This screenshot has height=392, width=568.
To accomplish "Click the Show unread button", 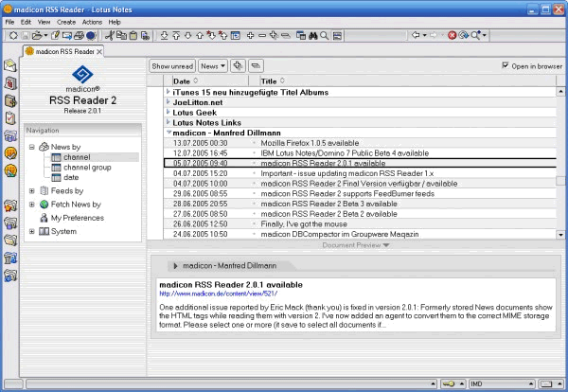I will click(x=172, y=66).
